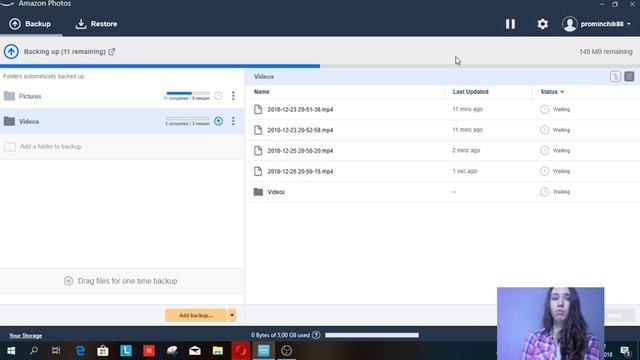Viewport: 640px width, 360px height.
Task: Click Waiting status icon for Videos subfolder
Action: pyautogui.click(x=544, y=192)
